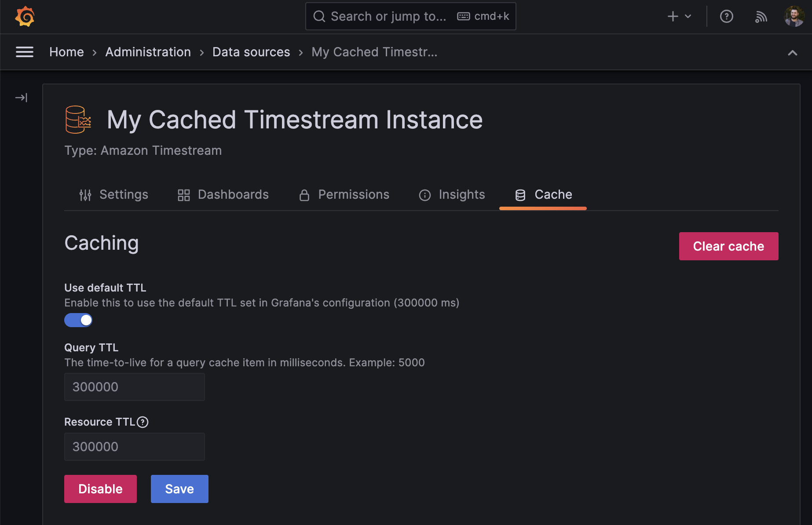Viewport: 812px width, 525px height.
Task: Click the Search or jump to field
Action: [411, 16]
